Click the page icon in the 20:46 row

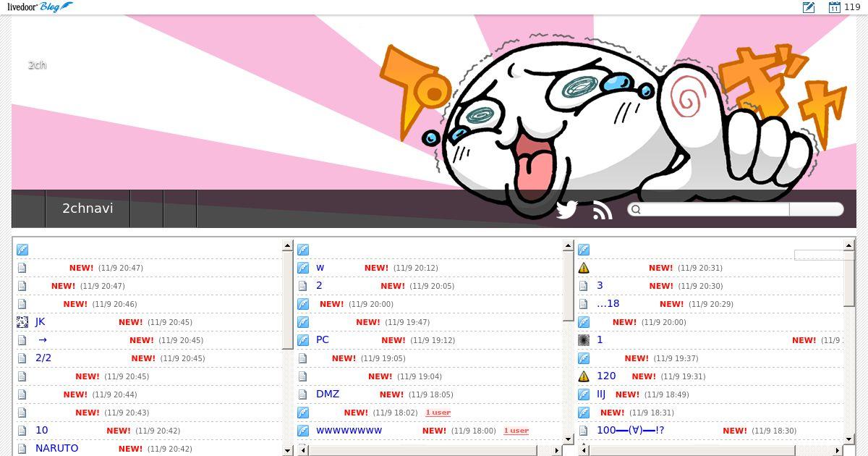22,304
